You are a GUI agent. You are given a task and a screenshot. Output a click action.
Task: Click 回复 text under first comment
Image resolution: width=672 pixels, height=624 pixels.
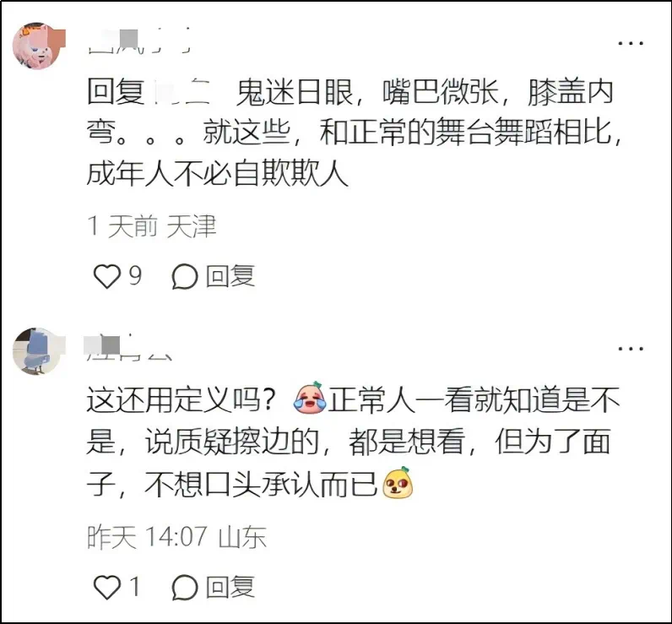[230, 276]
